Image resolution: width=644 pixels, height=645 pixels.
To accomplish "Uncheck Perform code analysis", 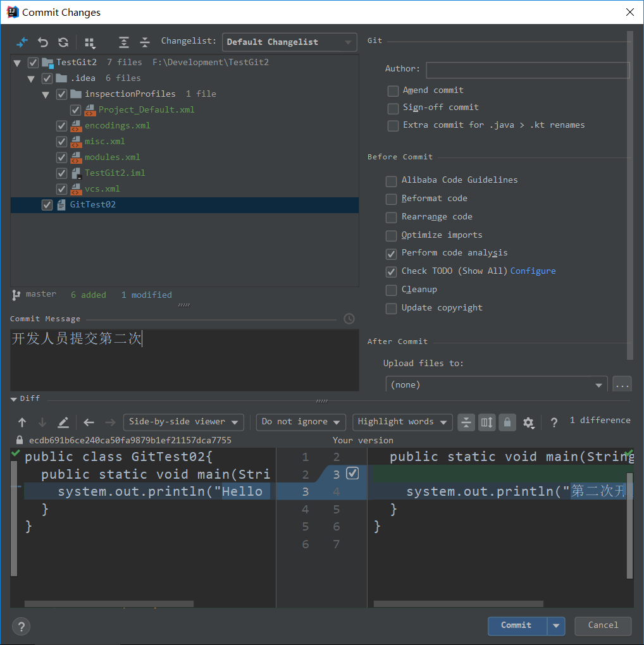I will coord(392,254).
